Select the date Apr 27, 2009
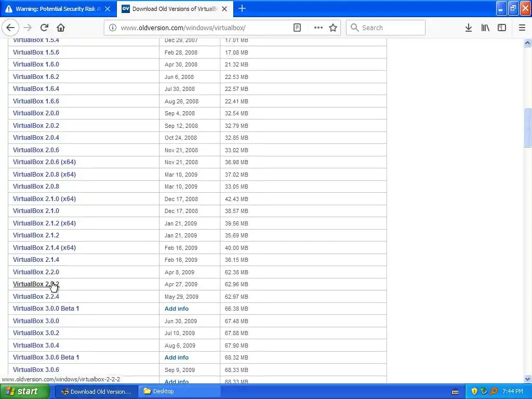Viewport: 532px width, 399px height. 181,284
